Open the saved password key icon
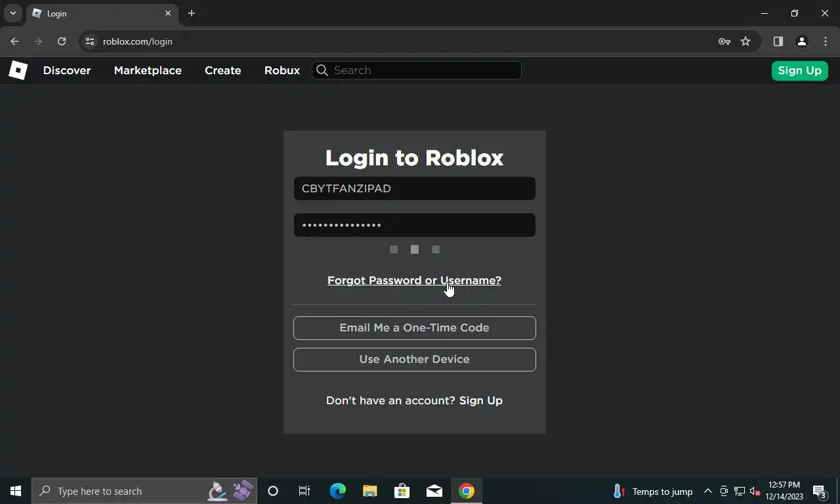The width and height of the screenshot is (840, 504). coord(724,41)
